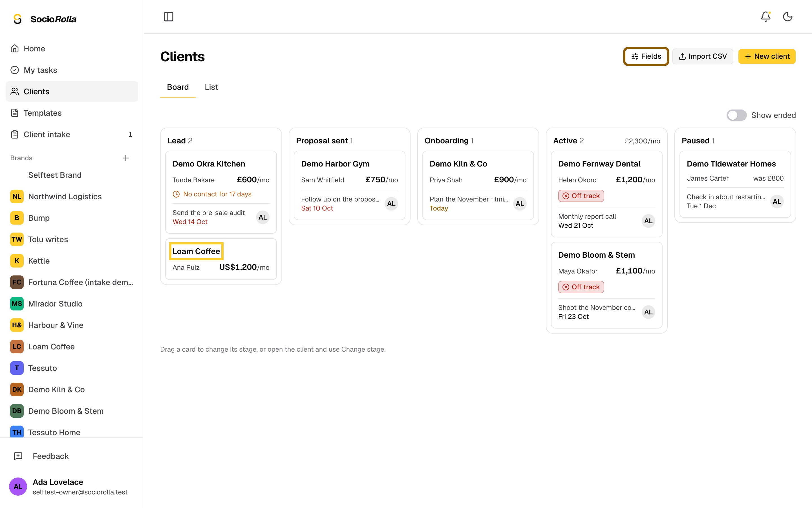Switch to dark mode moon icon
The width and height of the screenshot is (812, 508).
[x=787, y=16]
